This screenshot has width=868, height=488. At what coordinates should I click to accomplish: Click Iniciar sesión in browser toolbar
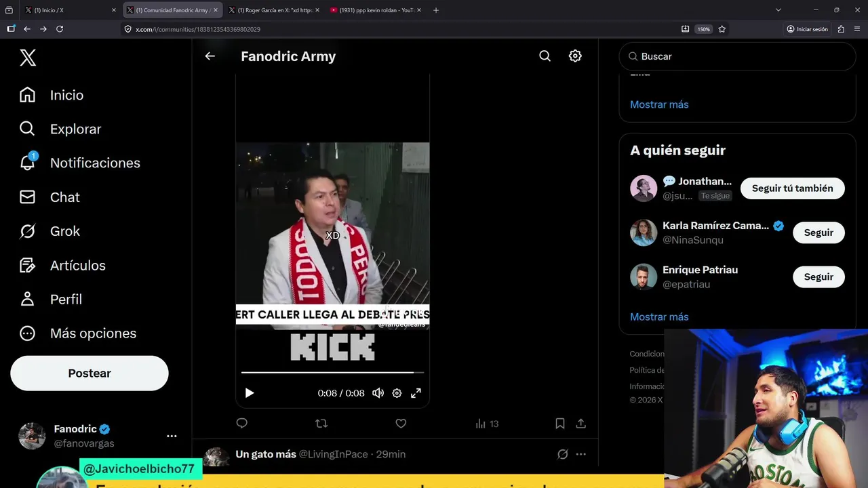[x=808, y=29]
